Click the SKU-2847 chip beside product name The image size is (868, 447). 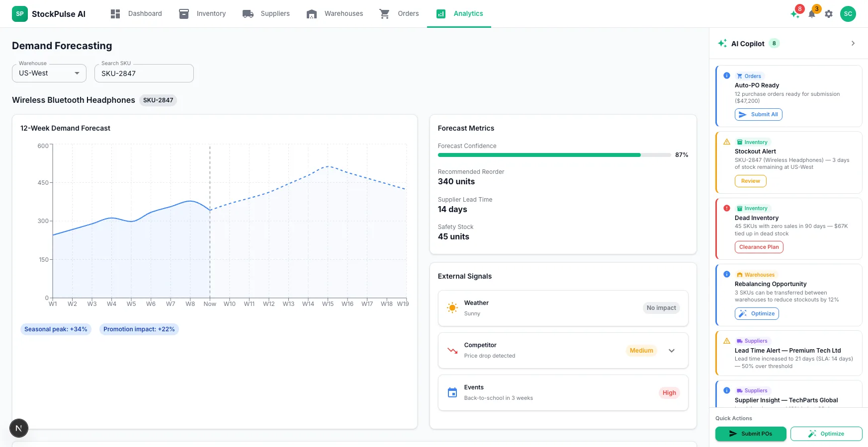pyautogui.click(x=158, y=100)
